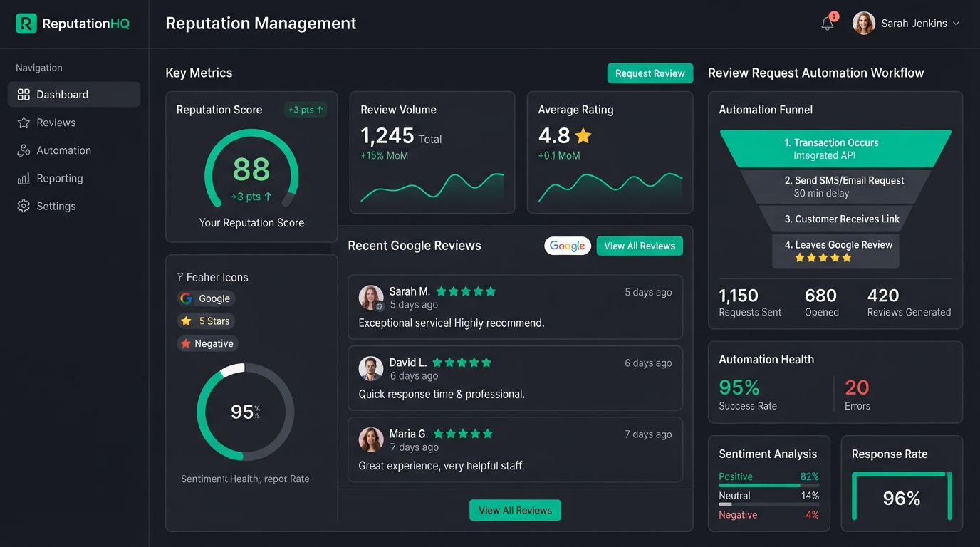Viewport: 980px width, 547px height.
Task: Click the 1,150 Requests Sent value
Action: pos(739,296)
